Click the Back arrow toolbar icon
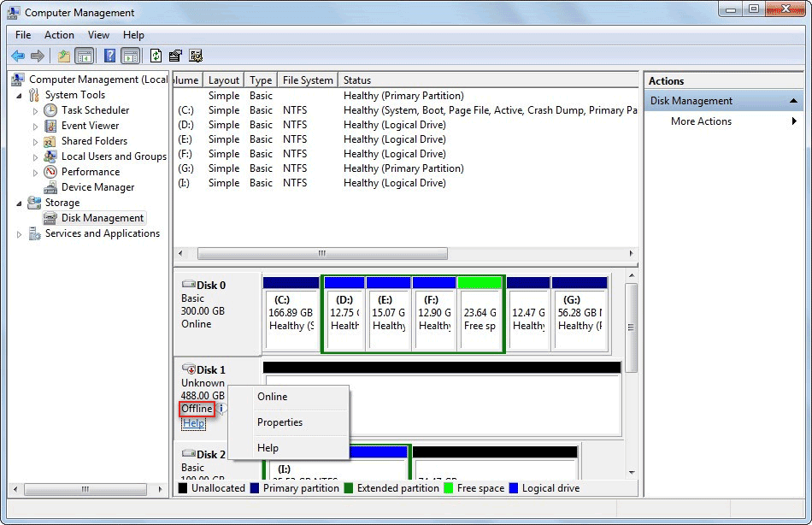The image size is (812, 525). point(18,56)
